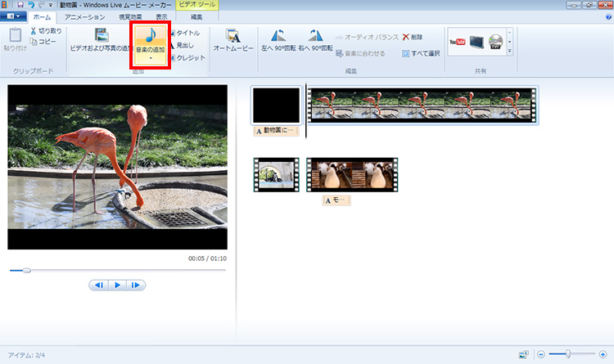This screenshot has width=614, height=364.
Task: Select the 動物園に… text caption
Action: [x=277, y=131]
